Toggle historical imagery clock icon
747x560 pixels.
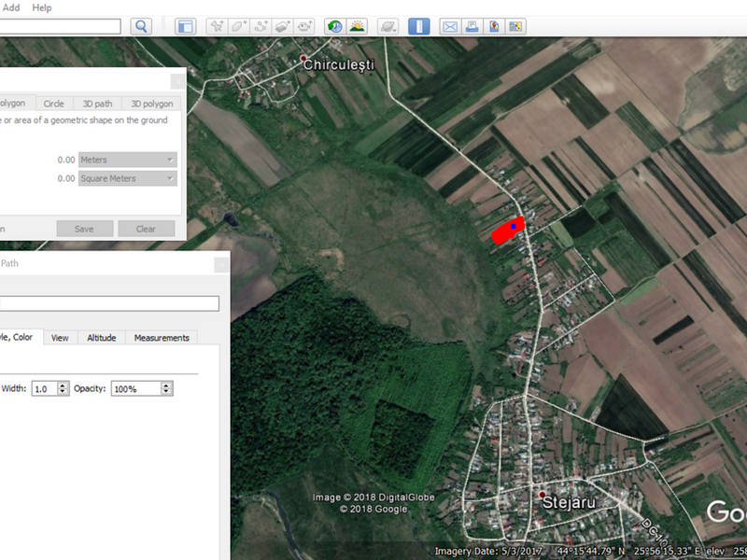pos(334,26)
